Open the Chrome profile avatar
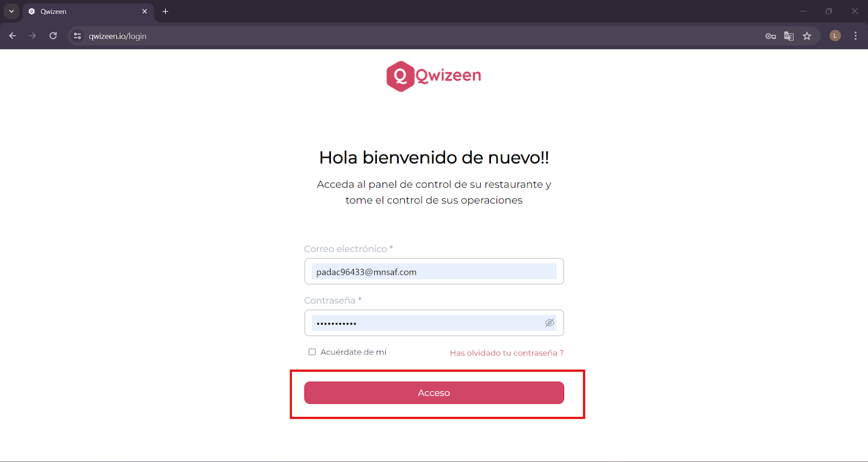 pos(835,36)
